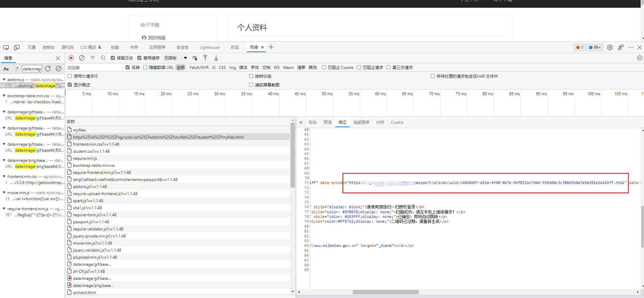Add a new tool tab with plus
The height and width of the screenshot is (298, 644).
tap(271, 47)
